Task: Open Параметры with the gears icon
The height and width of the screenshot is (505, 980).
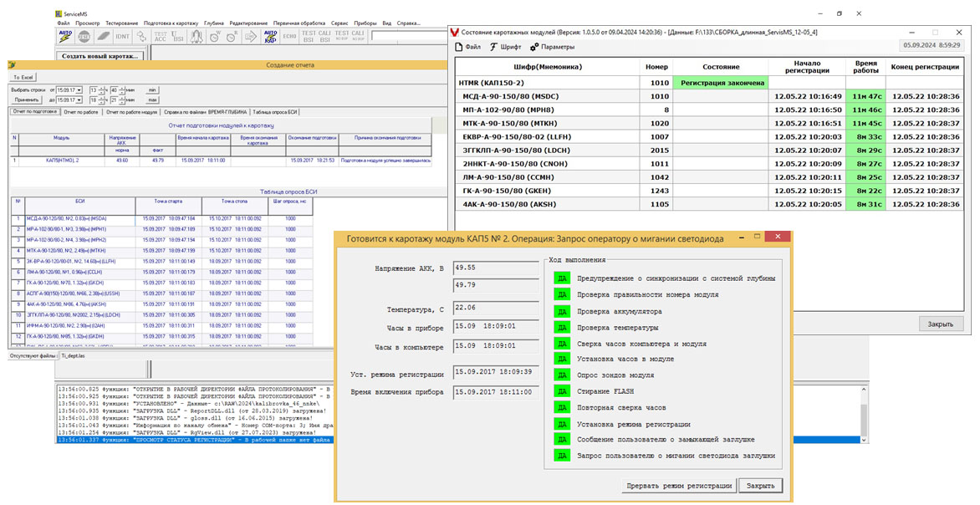Action: 552,47
